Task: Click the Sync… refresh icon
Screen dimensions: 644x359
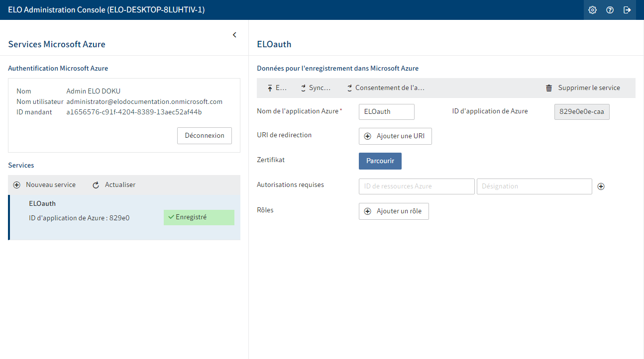Action: [x=303, y=88]
